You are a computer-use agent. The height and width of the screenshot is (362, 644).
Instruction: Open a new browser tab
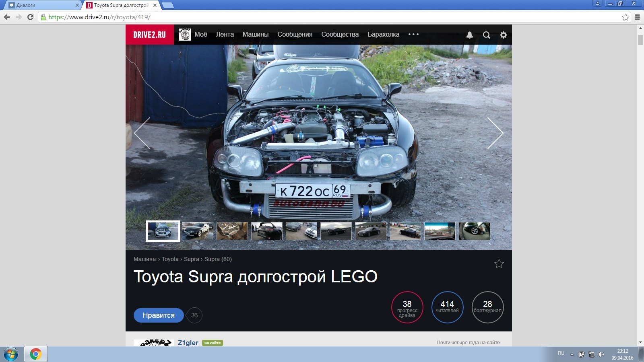tap(168, 5)
